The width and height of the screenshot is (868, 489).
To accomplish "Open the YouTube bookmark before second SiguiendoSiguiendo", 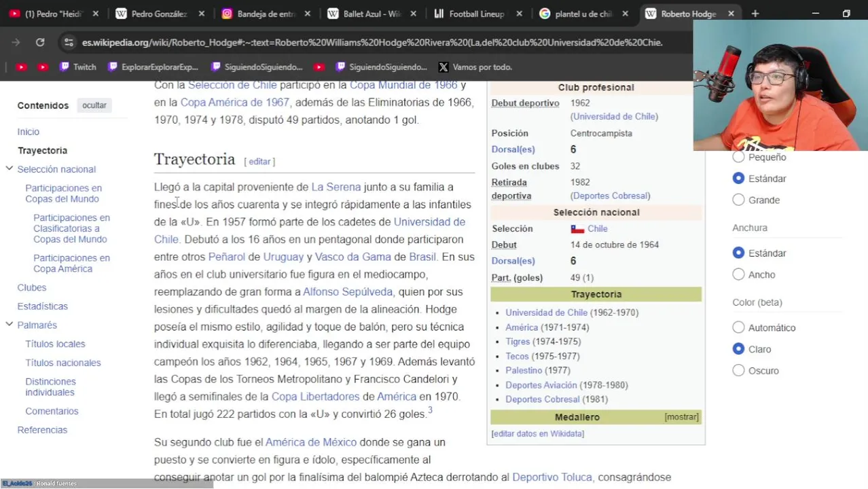I will pos(319,67).
